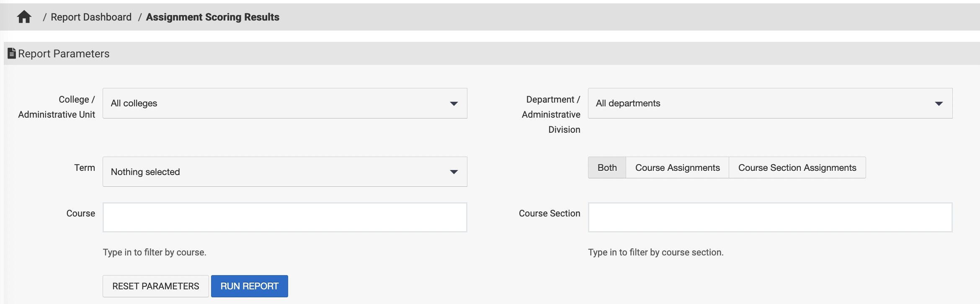Go to Report Dashboard in the breadcrumb
Image resolution: width=980 pixels, height=304 pixels.
(x=91, y=17)
